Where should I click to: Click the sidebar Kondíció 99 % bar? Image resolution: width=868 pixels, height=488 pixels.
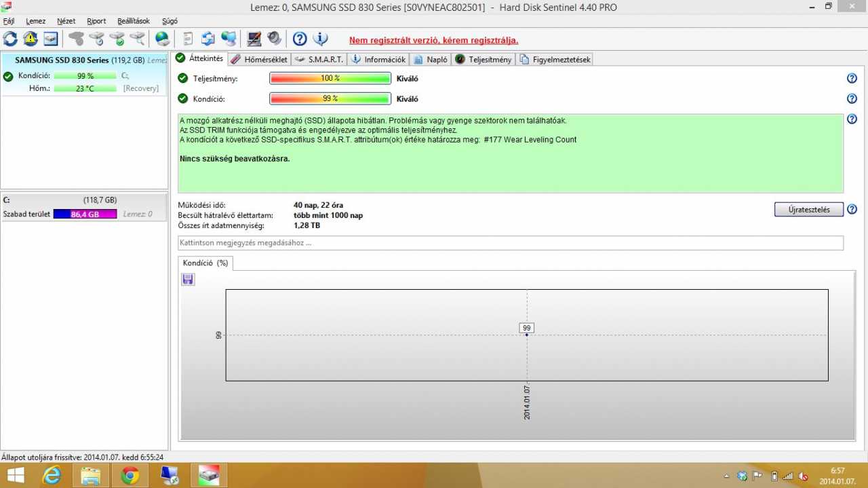click(x=85, y=76)
